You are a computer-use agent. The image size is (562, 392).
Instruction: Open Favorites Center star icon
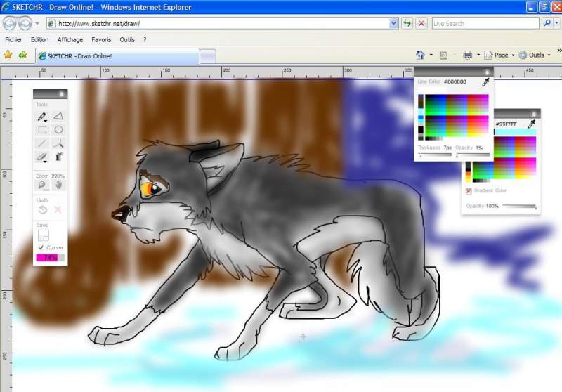(x=8, y=55)
